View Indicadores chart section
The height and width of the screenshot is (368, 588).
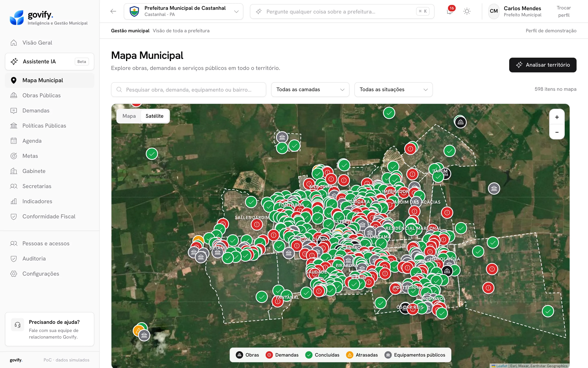point(50,201)
